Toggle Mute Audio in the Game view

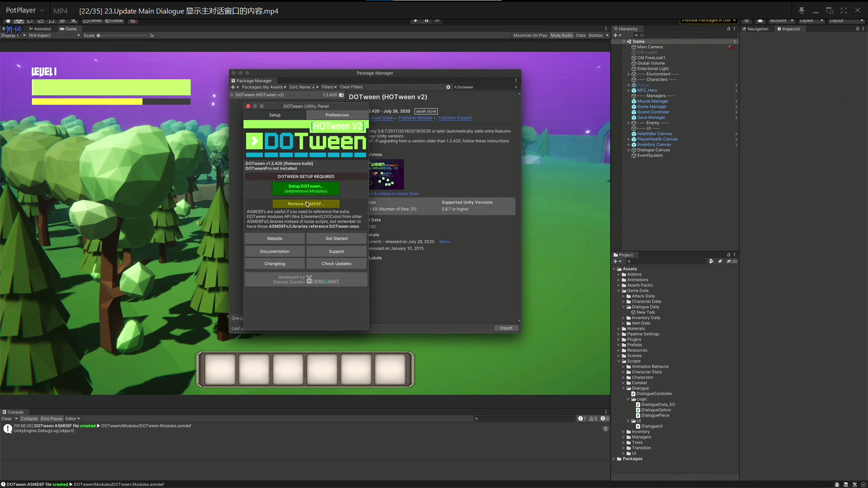coord(561,35)
